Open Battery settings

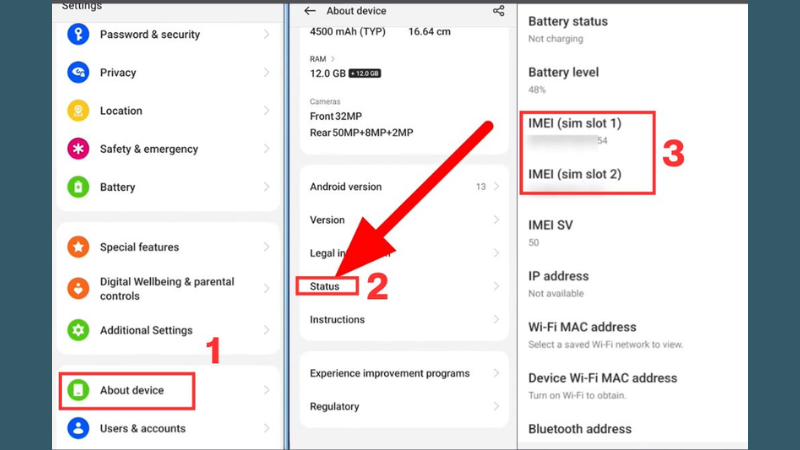(x=168, y=187)
